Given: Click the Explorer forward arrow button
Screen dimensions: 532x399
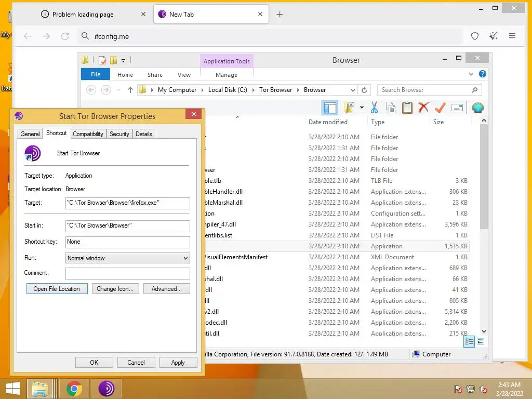Looking at the screenshot, I should point(106,90).
